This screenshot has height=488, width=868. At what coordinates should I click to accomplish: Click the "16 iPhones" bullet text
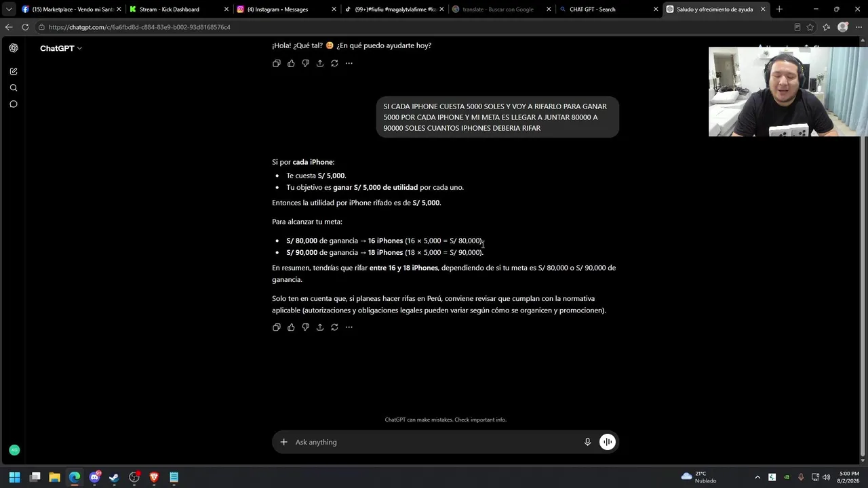385,241
